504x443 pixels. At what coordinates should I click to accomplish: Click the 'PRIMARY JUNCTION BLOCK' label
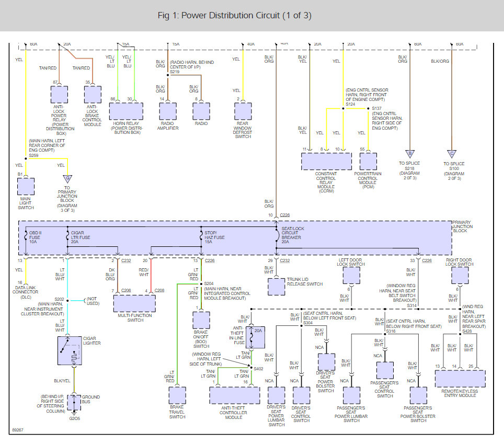[463, 226]
